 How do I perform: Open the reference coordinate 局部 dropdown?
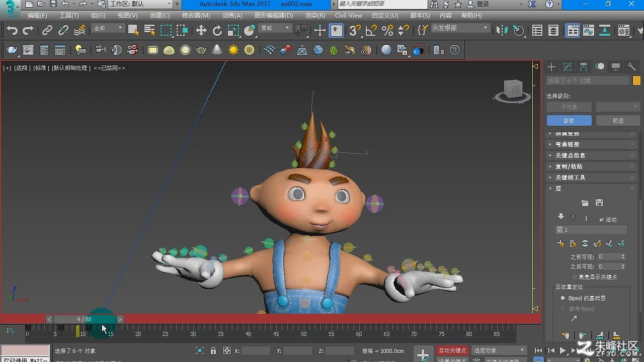pos(275,28)
